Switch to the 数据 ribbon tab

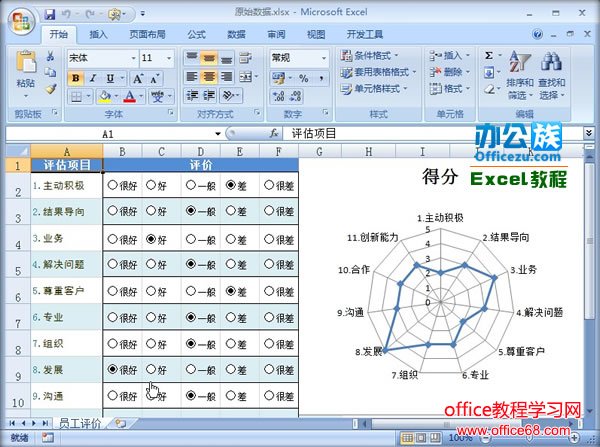click(x=236, y=34)
